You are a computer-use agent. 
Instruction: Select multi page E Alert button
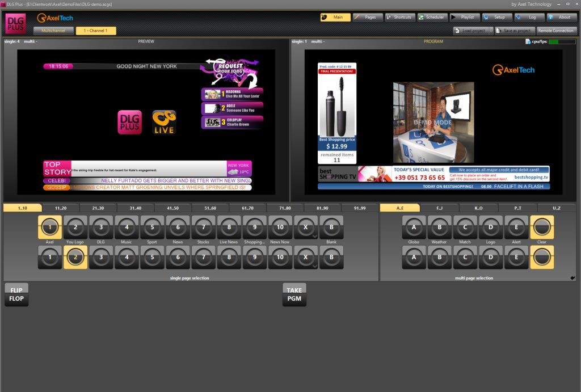pyautogui.click(x=516, y=227)
